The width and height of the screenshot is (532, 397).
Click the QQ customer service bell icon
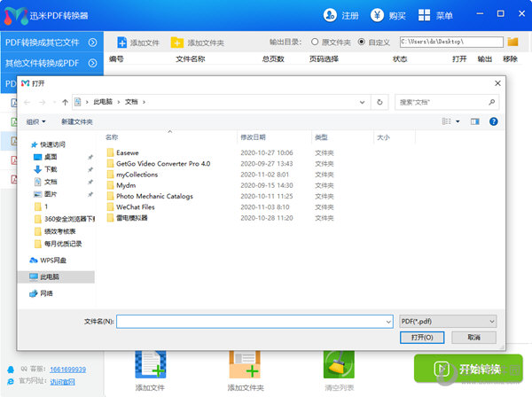tap(11, 370)
